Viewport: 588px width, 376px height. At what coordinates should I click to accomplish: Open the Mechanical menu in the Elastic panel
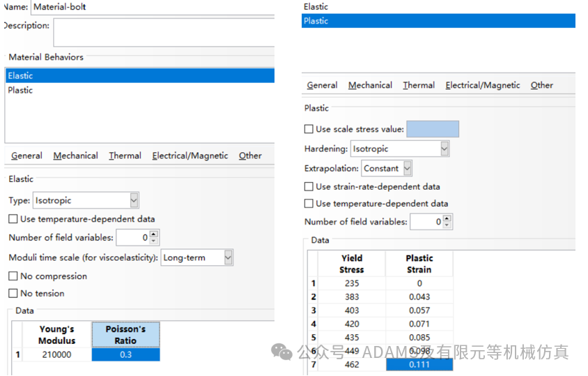(75, 156)
